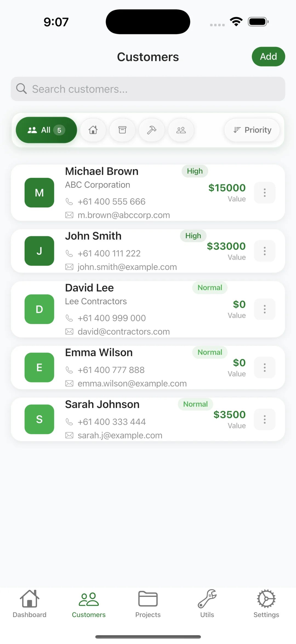Viewport: 296px width, 644px height.
Task: Select the hammer filter icon
Action: (152, 130)
